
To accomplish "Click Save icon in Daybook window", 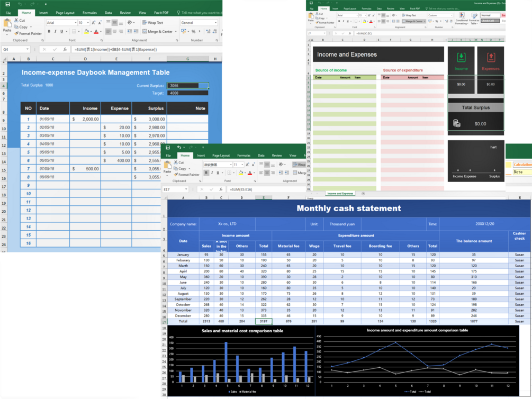I will (x=7, y=4).
